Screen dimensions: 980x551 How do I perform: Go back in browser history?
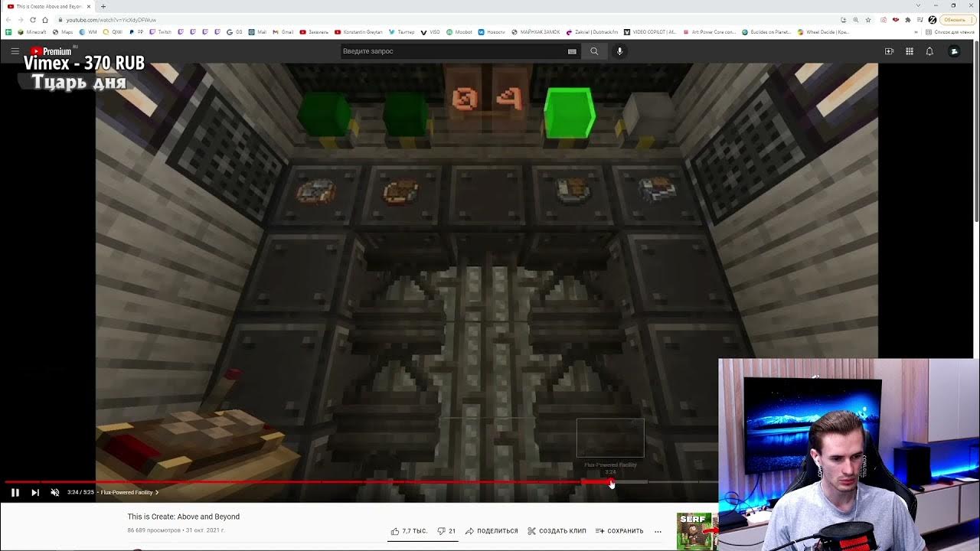(x=8, y=20)
